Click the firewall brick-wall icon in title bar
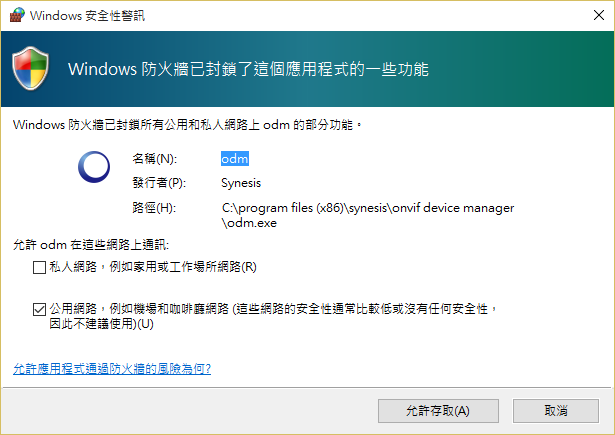Viewport: 615px width, 435px height. 17,15
